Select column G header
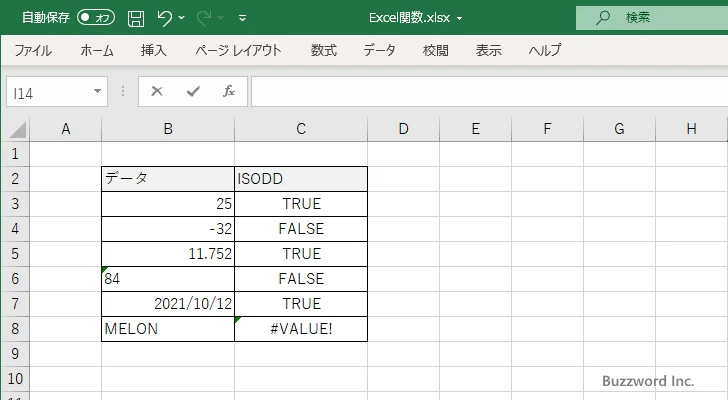 [x=619, y=129]
